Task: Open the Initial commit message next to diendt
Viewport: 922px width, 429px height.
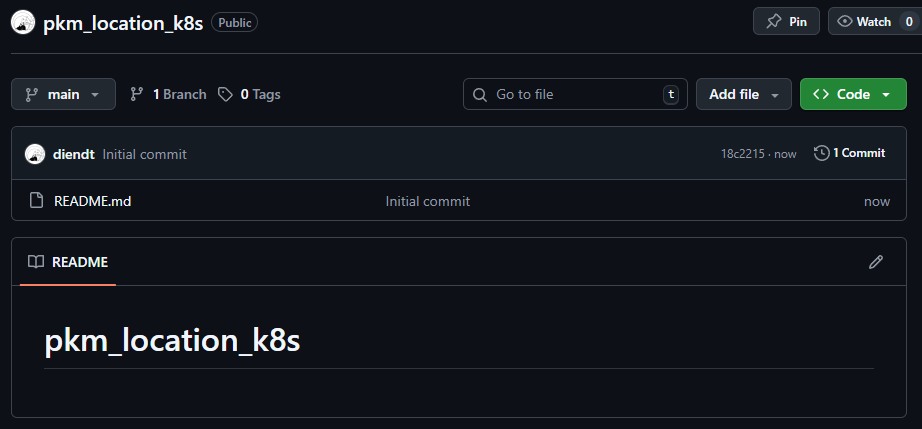Action: click(144, 154)
